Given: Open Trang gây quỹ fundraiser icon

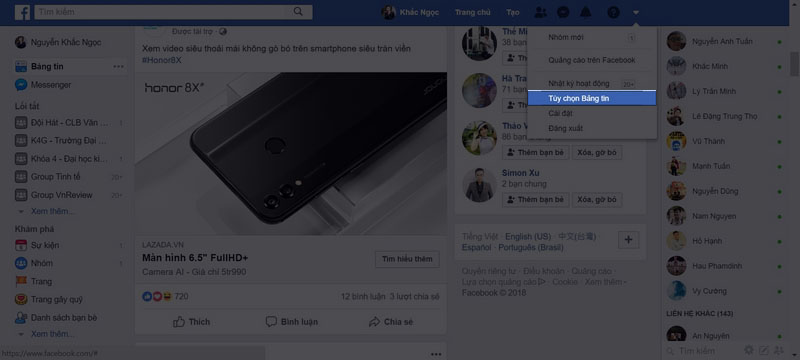Looking at the screenshot, I should (x=21, y=299).
